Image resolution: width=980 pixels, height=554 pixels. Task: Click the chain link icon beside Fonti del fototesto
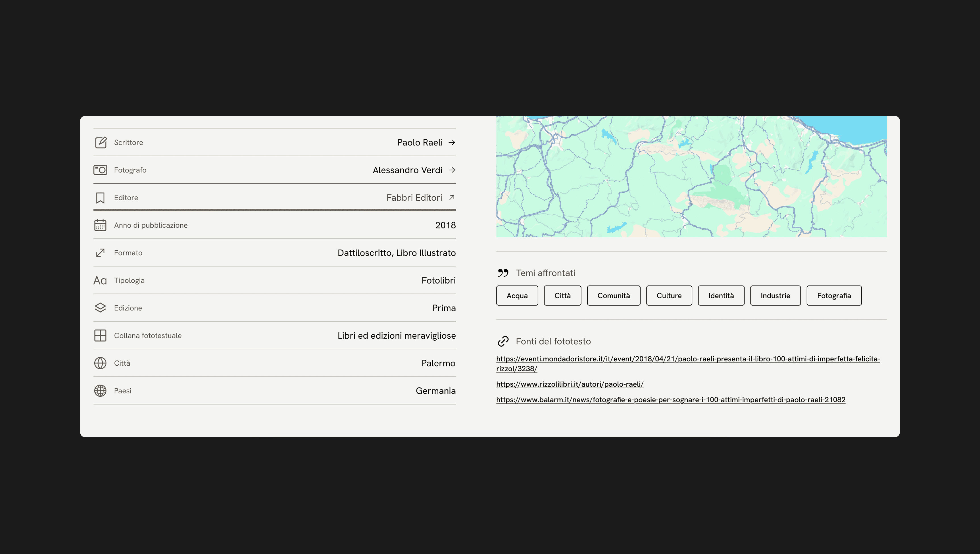(x=503, y=341)
